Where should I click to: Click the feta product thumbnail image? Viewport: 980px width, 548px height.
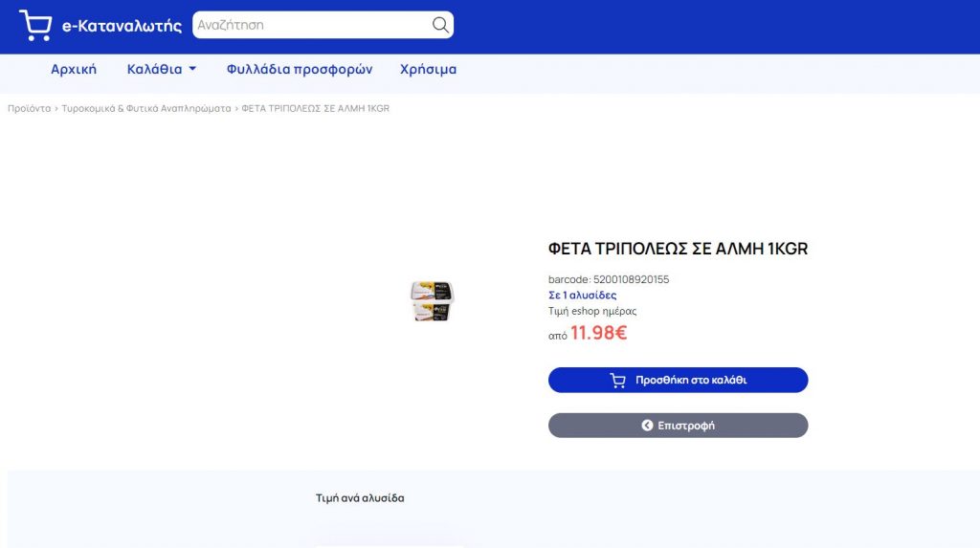[x=432, y=300]
